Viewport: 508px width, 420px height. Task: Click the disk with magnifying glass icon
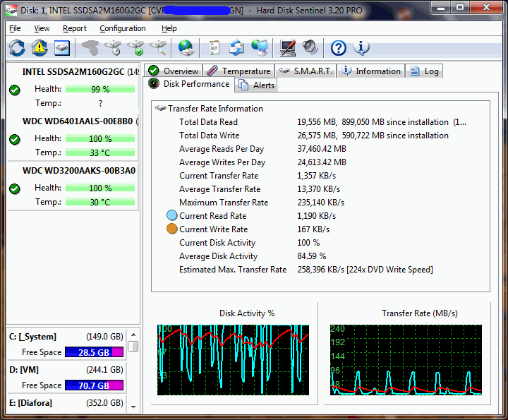158,48
